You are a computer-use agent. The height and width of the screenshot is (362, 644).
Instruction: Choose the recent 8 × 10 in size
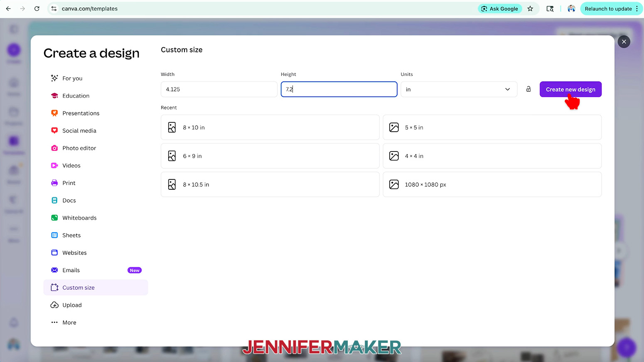[x=270, y=127]
